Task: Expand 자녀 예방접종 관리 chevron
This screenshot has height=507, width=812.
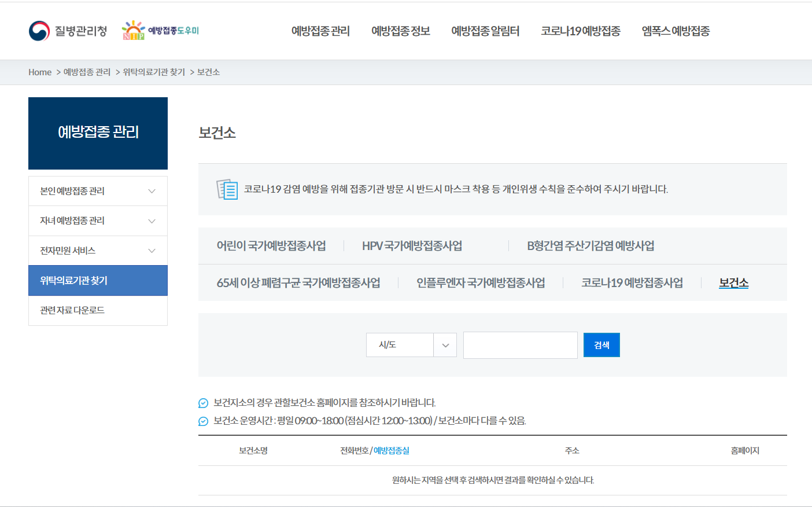Action: tap(152, 221)
